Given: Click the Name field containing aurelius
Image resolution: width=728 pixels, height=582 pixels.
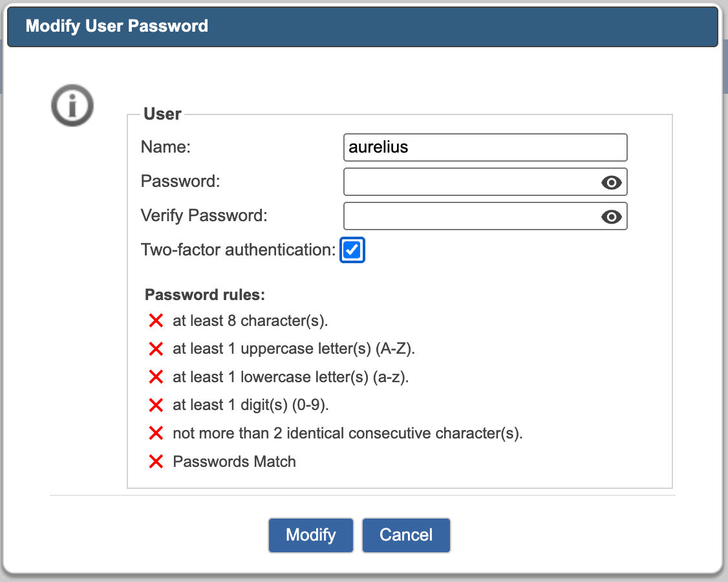Looking at the screenshot, I should click(x=485, y=147).
